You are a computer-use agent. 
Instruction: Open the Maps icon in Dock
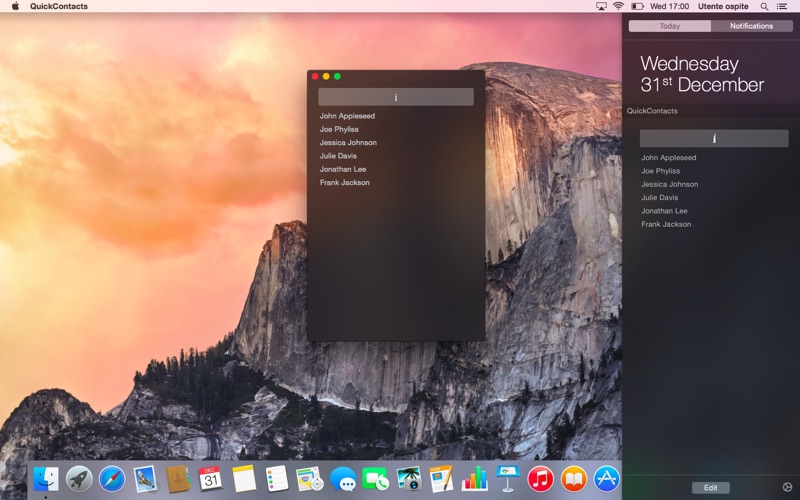point(310,479)
